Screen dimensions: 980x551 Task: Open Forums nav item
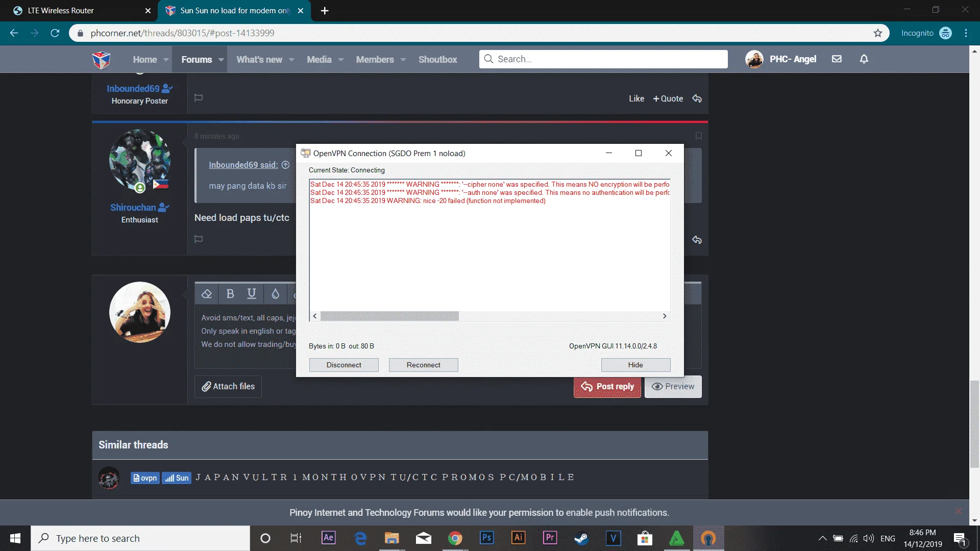tap(197, 60)
